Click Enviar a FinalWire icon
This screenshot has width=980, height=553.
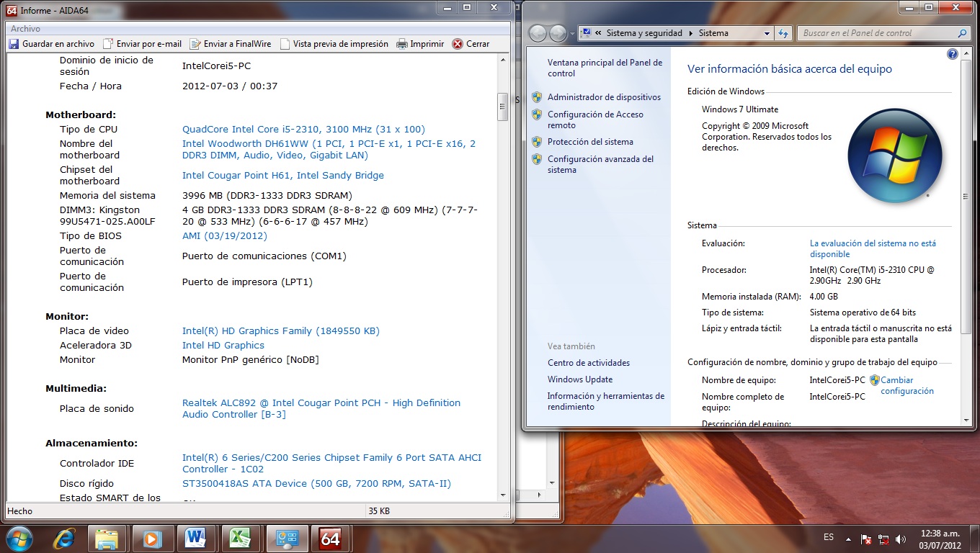pos(195,44)
